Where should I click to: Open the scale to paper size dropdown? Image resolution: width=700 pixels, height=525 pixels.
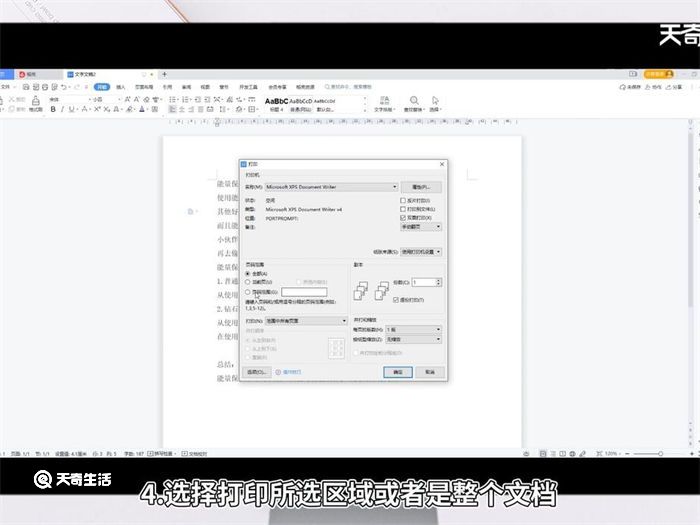[x=413, y=339]
